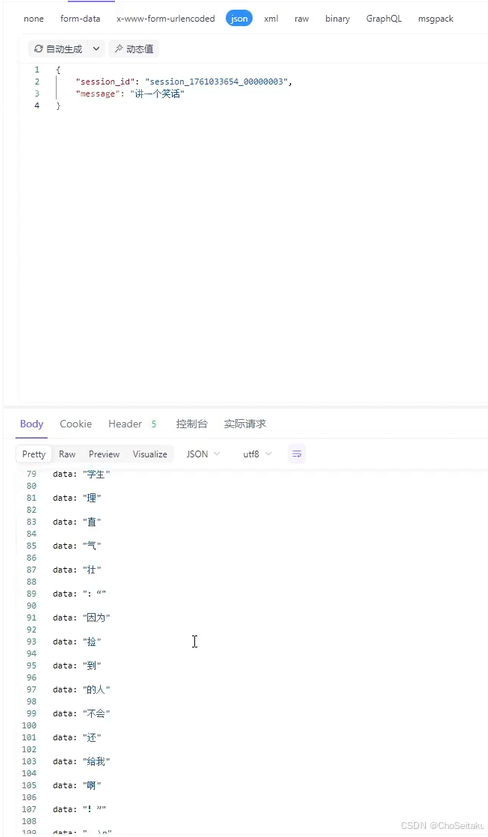This screenshot has height=837, width=488.
Task: Click the Header count badge 5
Action: pos(154,424)
